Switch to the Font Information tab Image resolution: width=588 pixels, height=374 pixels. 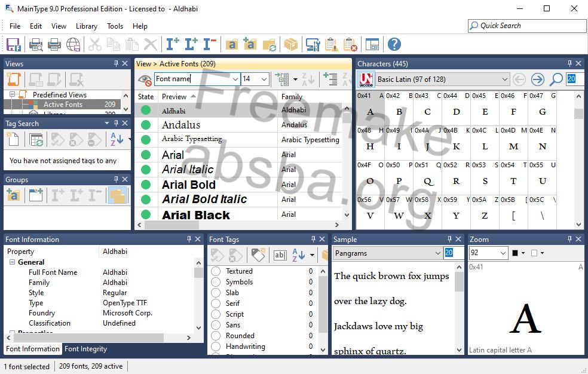click(x=33, y=349)
